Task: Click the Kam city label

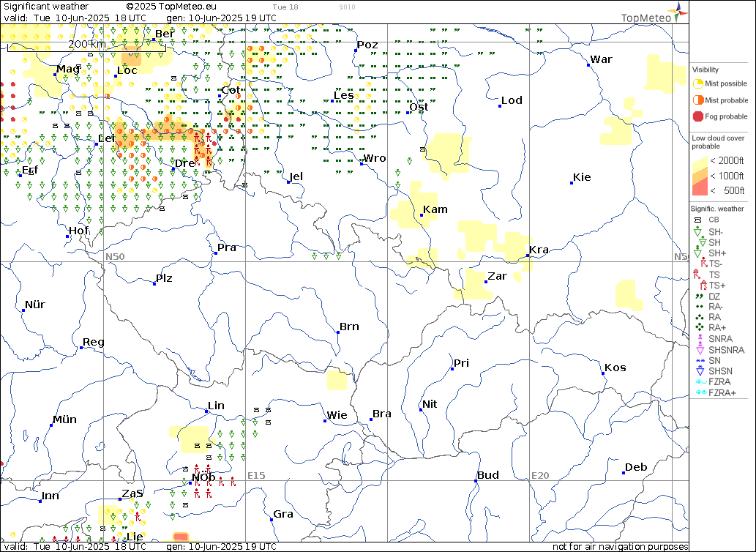Action: tap(435, 209)
